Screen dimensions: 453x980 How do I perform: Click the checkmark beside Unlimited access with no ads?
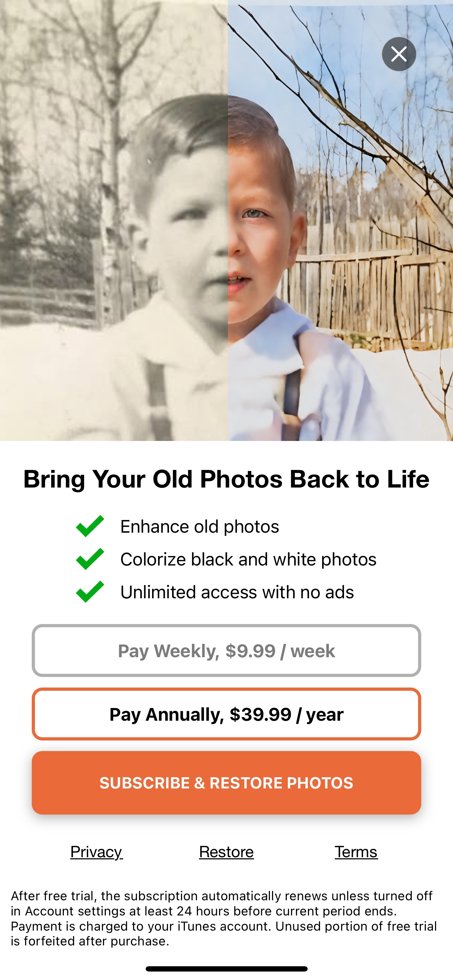pos(90,592)
